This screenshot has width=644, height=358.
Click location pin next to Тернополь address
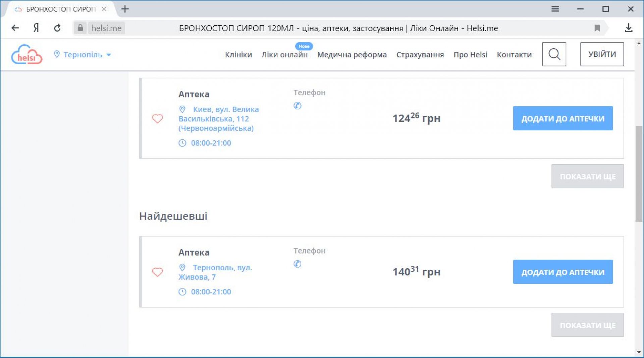click(x=182, y=267)
